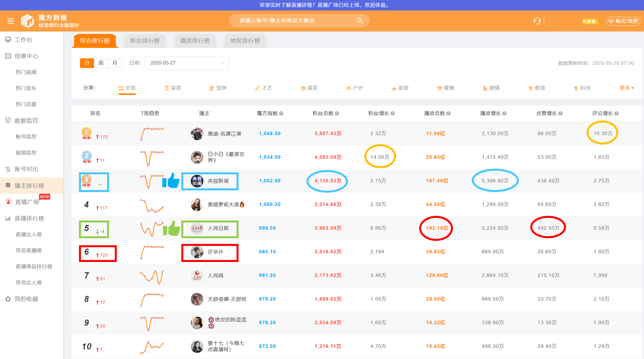Open the date dropdown 2020-05-27
Viewport: 644px width, 359px height.
click(187, 63)
